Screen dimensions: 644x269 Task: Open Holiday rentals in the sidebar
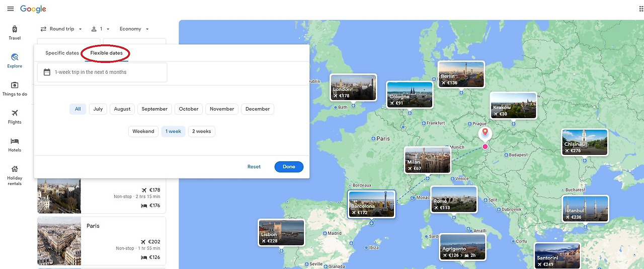tap(15, 175)
